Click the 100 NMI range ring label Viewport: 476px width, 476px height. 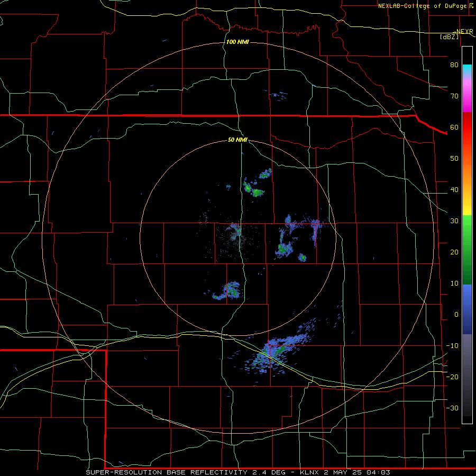[237, 42]
